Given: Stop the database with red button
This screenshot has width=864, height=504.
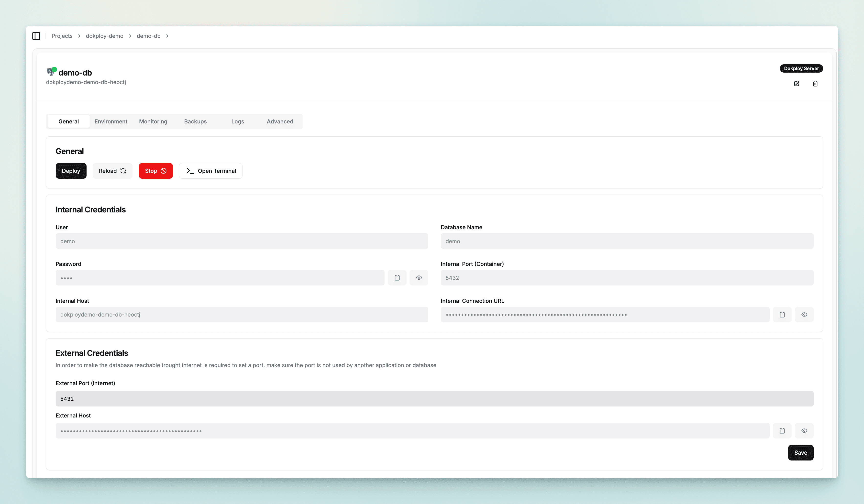Looking at the screenshot, I should (x=156, y=171).
